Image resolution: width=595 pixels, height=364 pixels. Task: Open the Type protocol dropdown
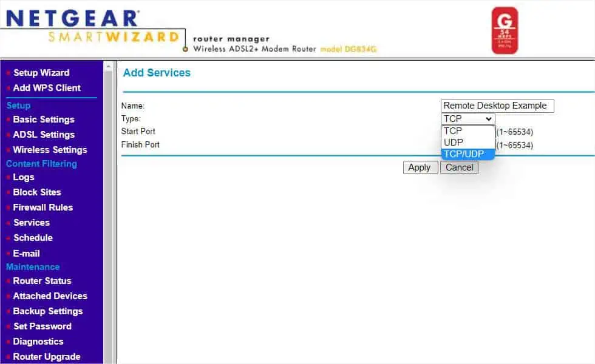click(x=467, y=118)
